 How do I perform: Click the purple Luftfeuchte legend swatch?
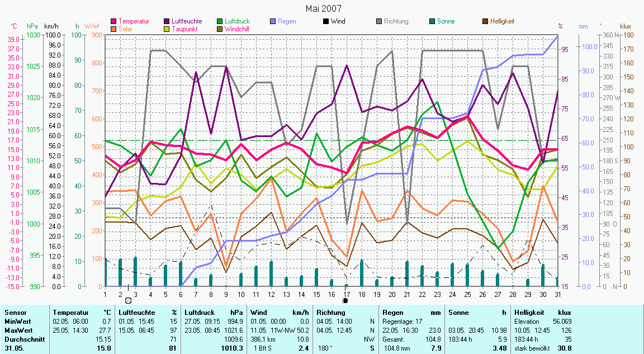point(167,21)
